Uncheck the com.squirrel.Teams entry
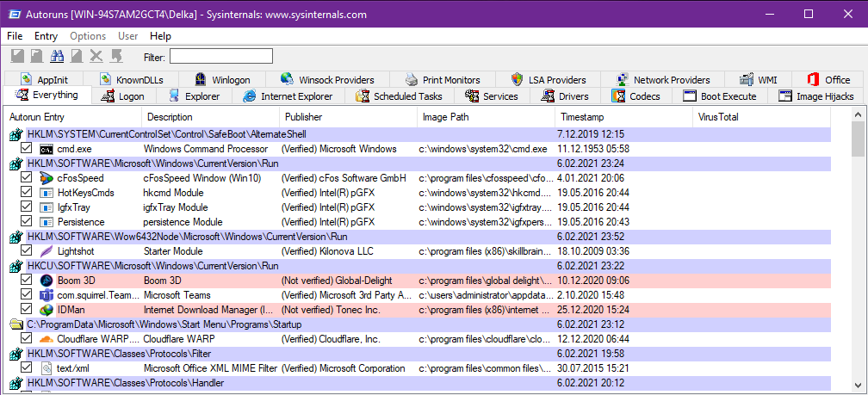Viewport: 868px width, 395px height. click(x=26, y=295)
